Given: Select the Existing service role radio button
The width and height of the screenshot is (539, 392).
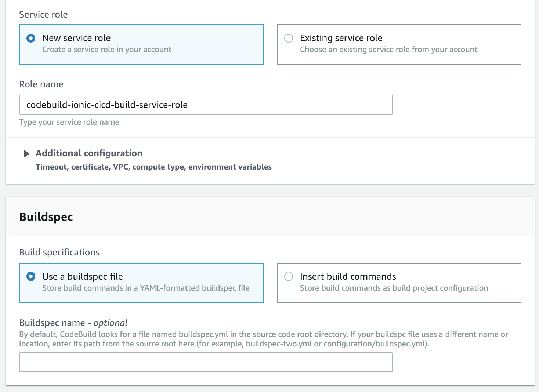Looking at the screenshot, I should (x=289, y=38).
